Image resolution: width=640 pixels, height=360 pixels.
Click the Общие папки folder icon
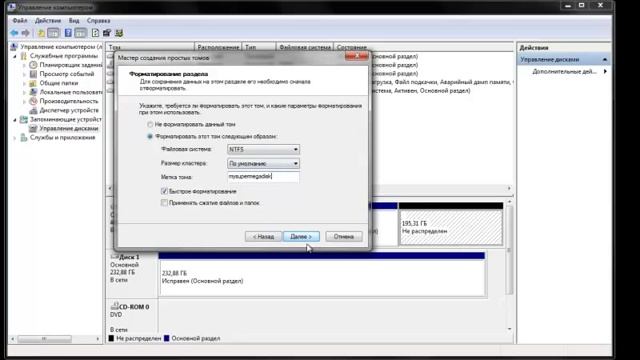coord(33,83)
